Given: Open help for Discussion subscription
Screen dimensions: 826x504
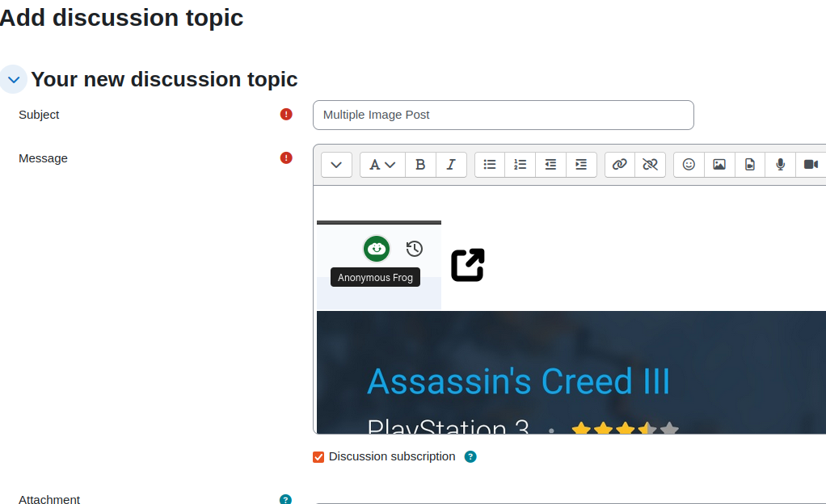Looking at the screenshot, I should (470, 456).
